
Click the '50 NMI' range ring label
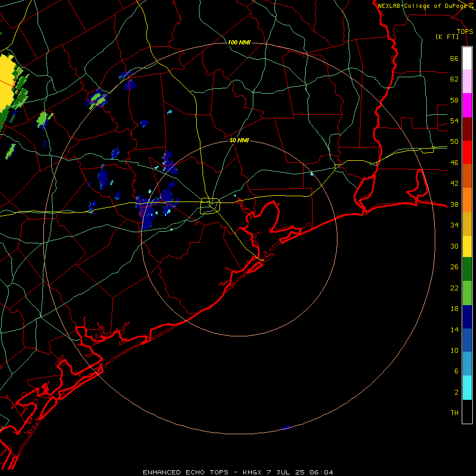click(239, 140)
